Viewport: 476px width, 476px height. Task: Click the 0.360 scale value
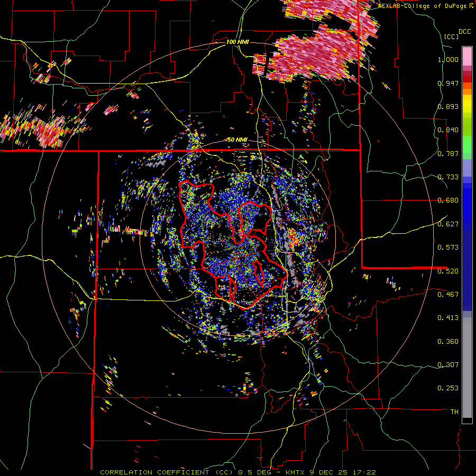click(448, 342)
